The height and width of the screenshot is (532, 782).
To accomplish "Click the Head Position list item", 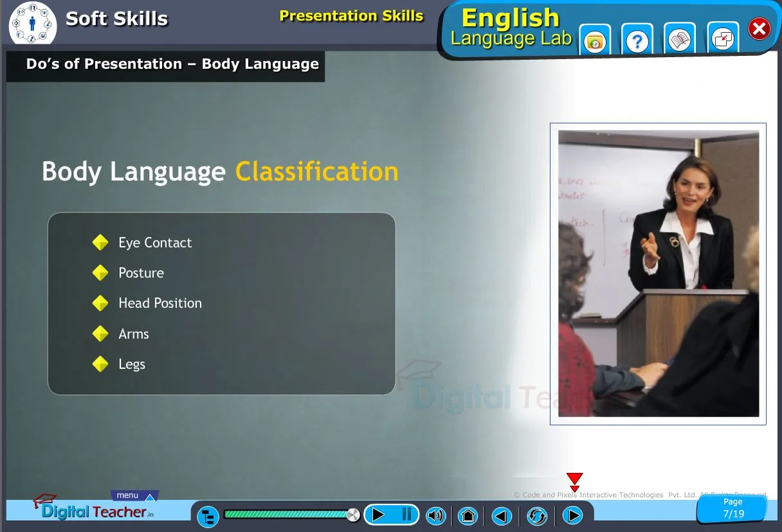I will [x=160, y=303].
